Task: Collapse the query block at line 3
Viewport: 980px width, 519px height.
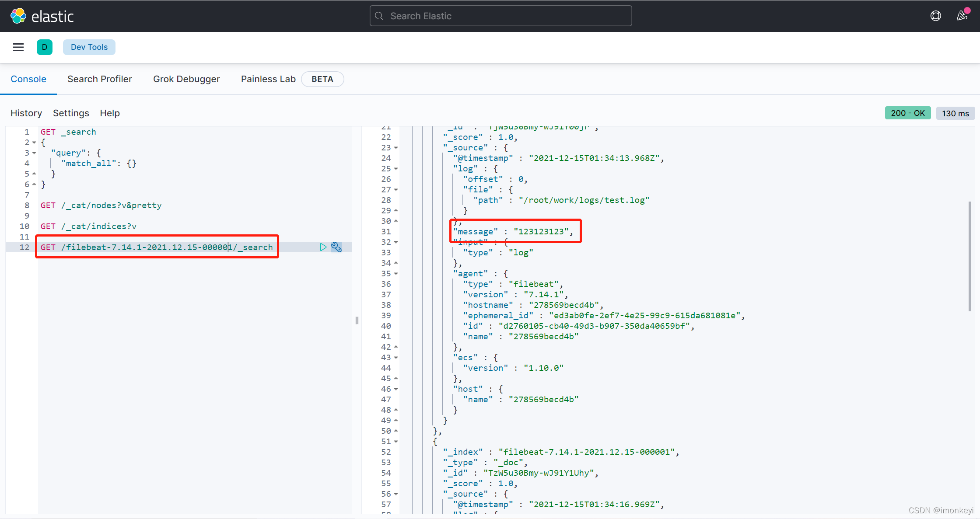Action: click(34, 153)
